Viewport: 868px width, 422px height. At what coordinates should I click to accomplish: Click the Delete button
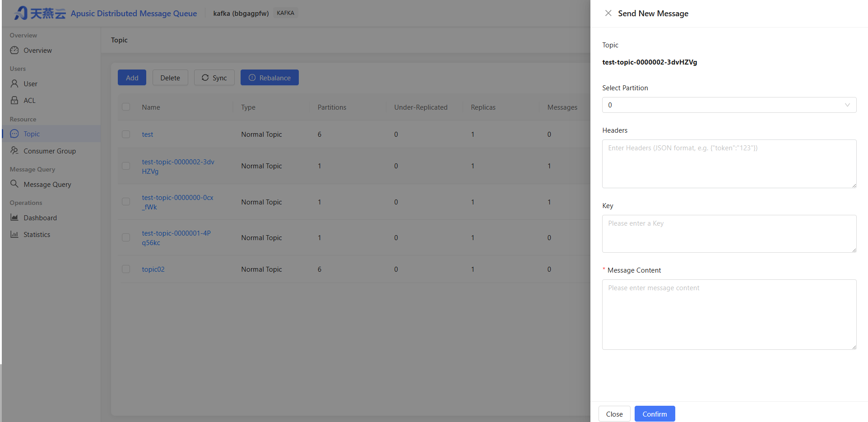170,78
